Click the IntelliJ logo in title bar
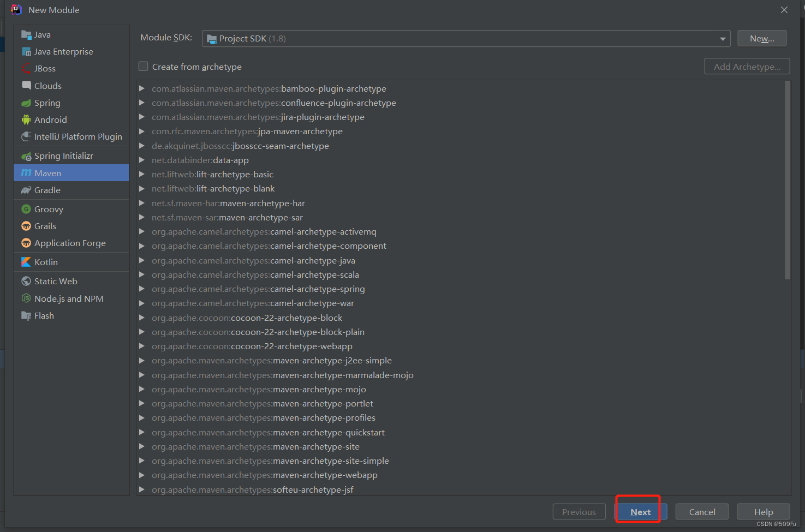This screenshot has height=532, width=805. [16, 10]
